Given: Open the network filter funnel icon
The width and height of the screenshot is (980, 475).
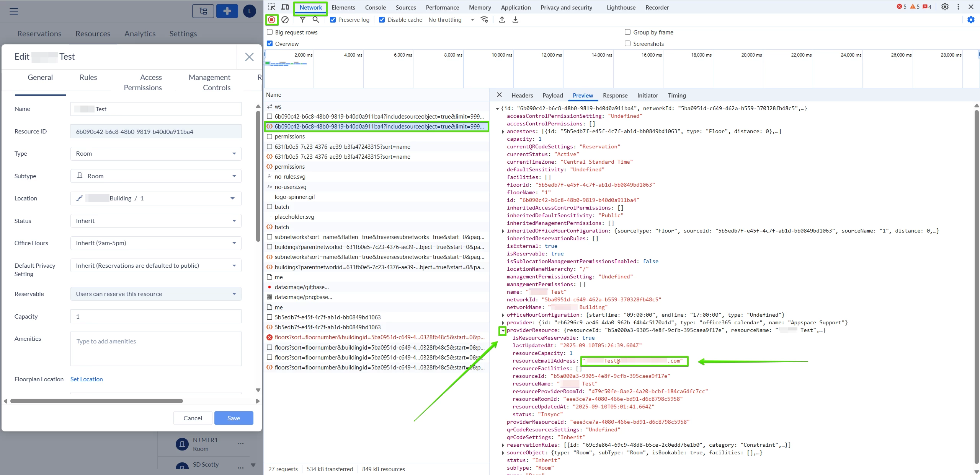Looking at the screenshot, I should coord(302,20).
